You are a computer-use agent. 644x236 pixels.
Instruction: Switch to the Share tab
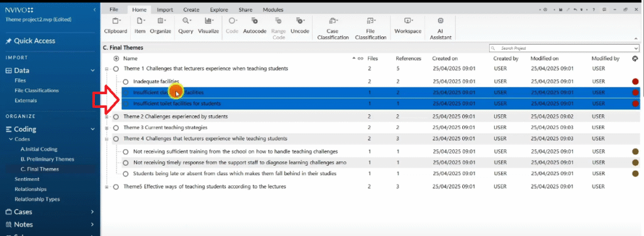point(245,10)
